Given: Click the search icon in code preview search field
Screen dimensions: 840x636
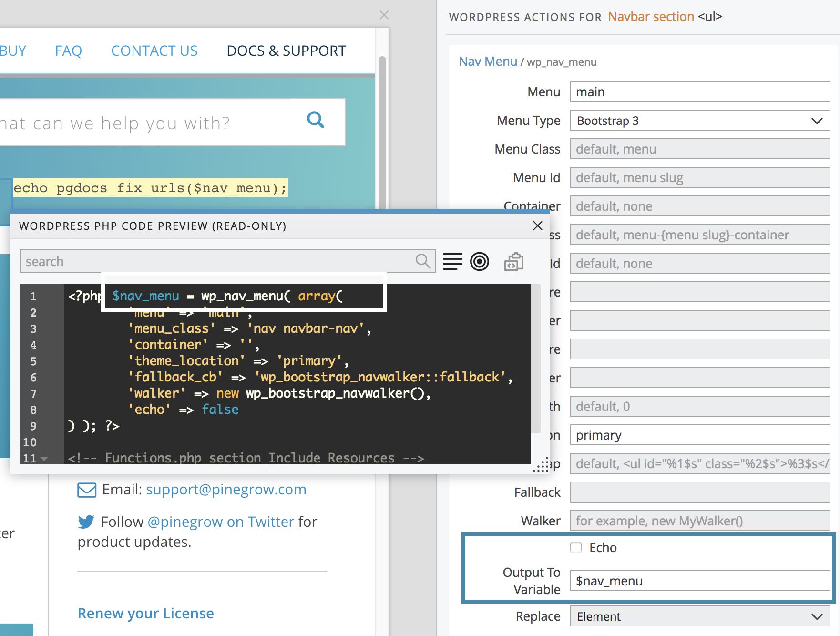Looking at the screenshot, I should click(x=423, y=261).
